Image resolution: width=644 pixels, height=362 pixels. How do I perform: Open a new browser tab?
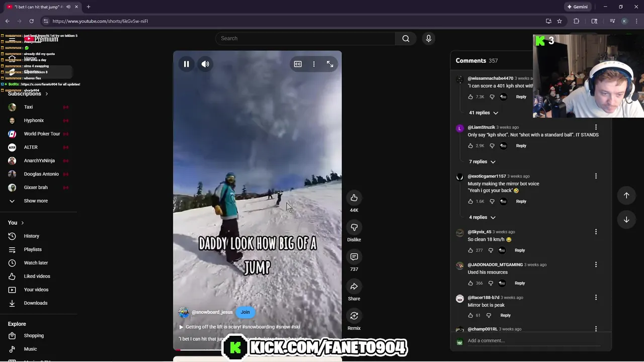(89, 7)
